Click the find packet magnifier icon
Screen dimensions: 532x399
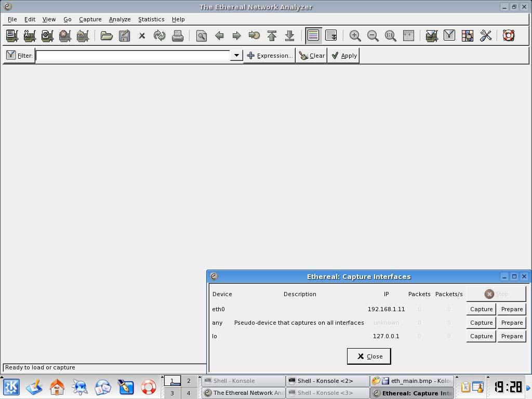point(202,36)
